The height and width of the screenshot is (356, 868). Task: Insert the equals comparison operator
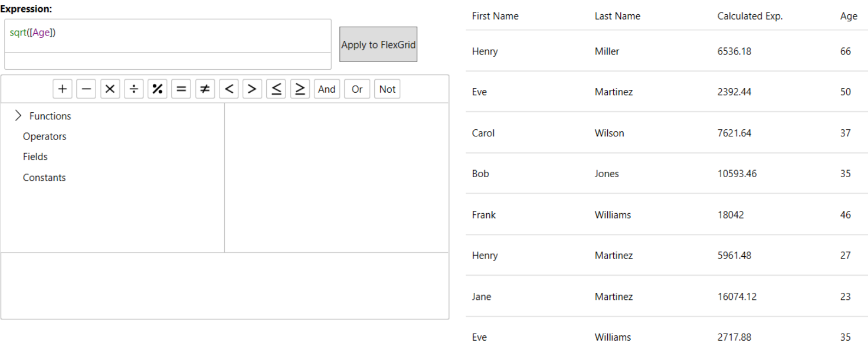[x=181, y=89]
